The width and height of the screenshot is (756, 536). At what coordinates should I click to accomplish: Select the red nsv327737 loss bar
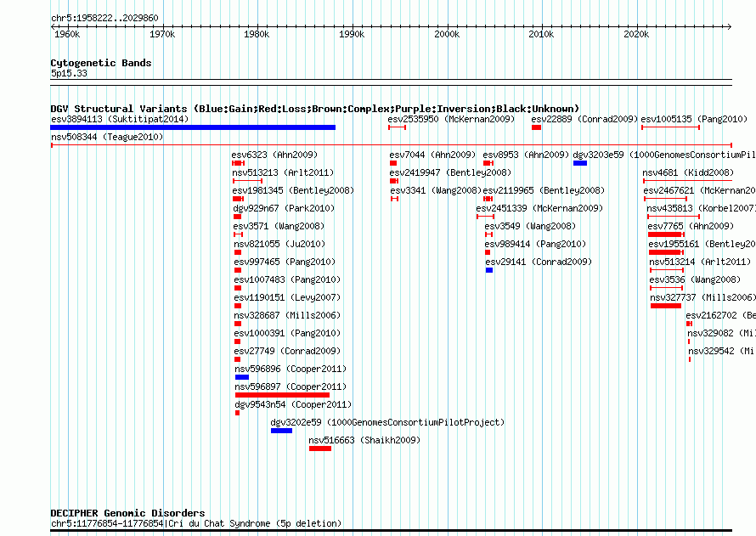pyautogui.click(x=666, y=306)
